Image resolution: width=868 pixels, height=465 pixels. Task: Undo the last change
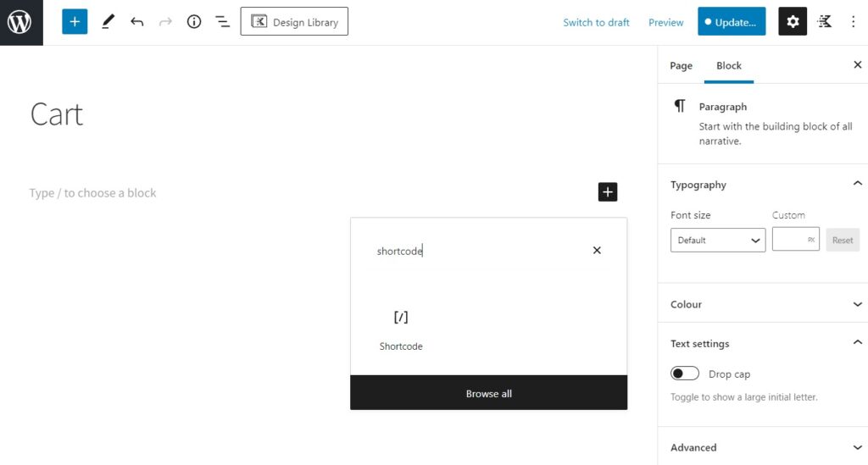136,22
